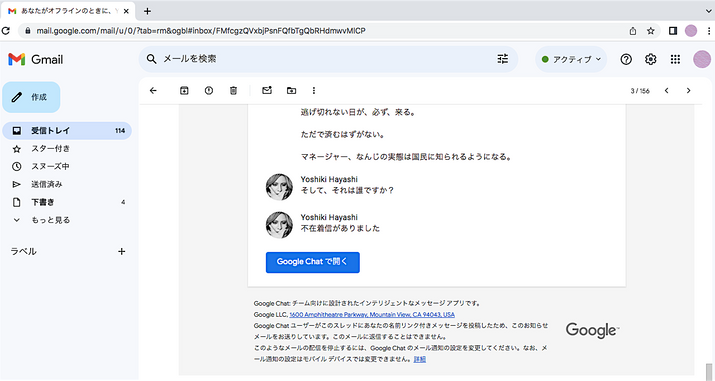
Task: Open the 1600 Amphitheatre Parkway address link
Action: point(372,314)
